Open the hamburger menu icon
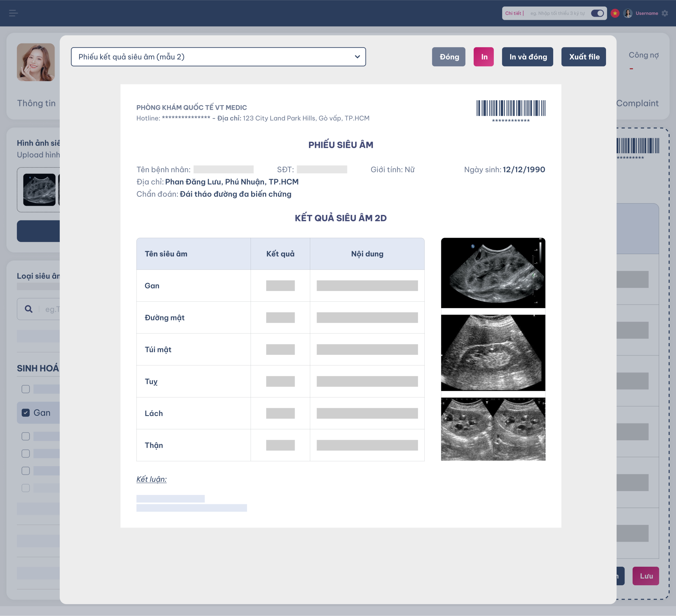This screenshot has height=616, width=676. 13,13
